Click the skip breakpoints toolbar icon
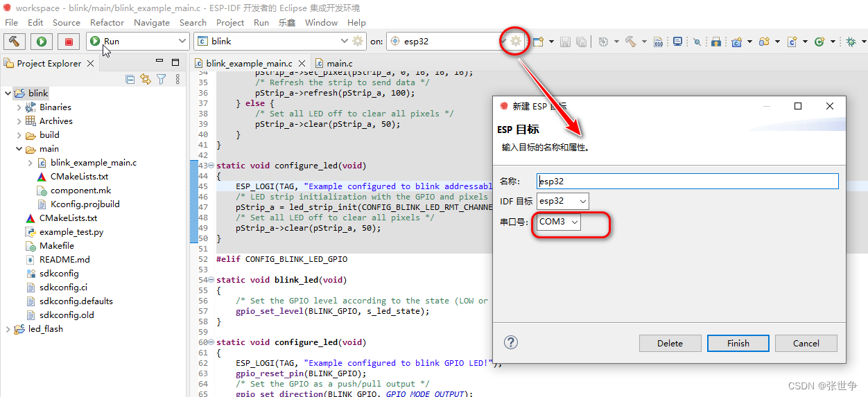This screenshot has height=397, width=868. click(697, 42)
